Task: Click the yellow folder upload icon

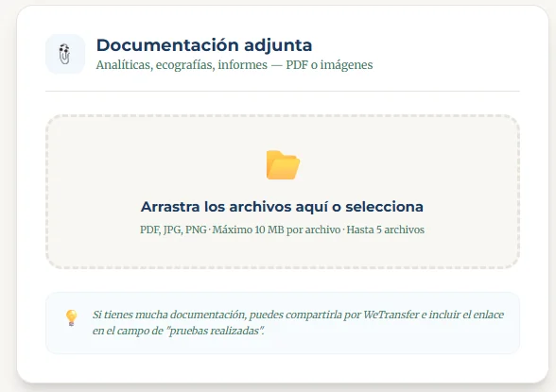Action: (283, 165)
